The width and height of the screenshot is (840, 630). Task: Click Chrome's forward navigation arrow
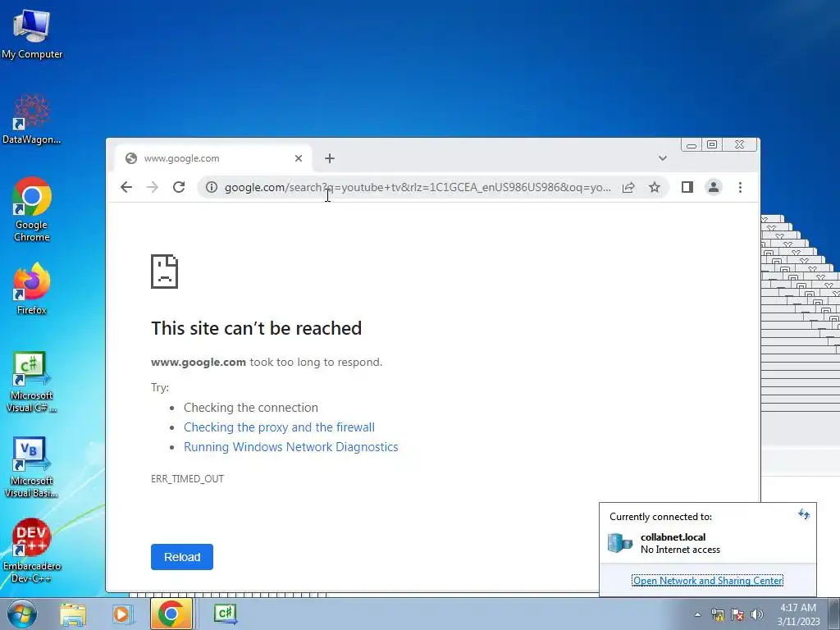coord(153,187)
